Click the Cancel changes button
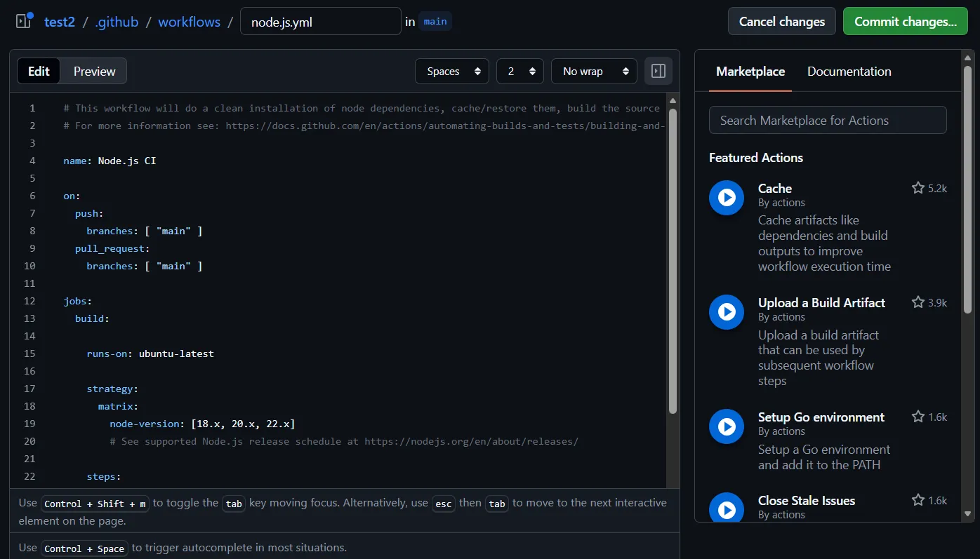Image resolution: width=980 pixels, height=559 pixels. pos(781,21)
